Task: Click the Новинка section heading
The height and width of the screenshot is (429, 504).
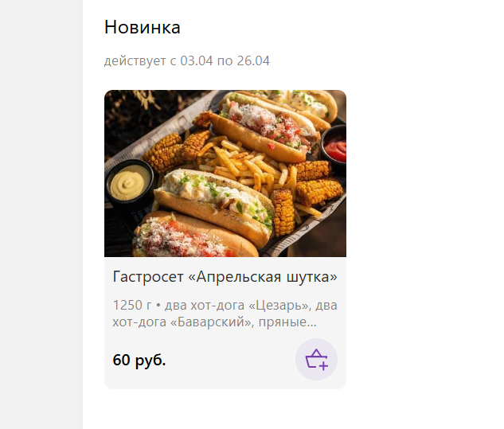Action: 142,27
